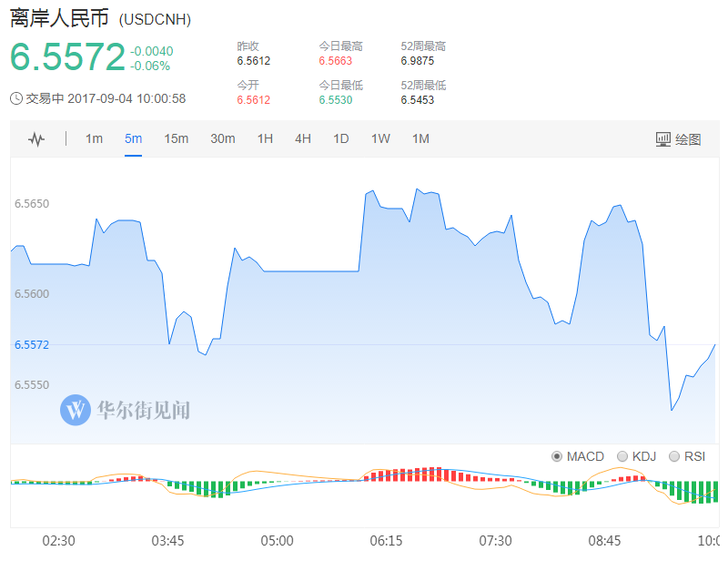Open the 绘图 drawing tool
Viewport: 728px width, 561px height.
(678, 139)
